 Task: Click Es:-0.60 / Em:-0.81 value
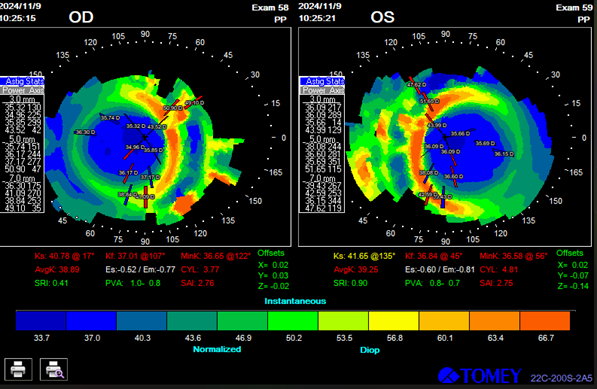pyautogui.click(x=440, y=269)
